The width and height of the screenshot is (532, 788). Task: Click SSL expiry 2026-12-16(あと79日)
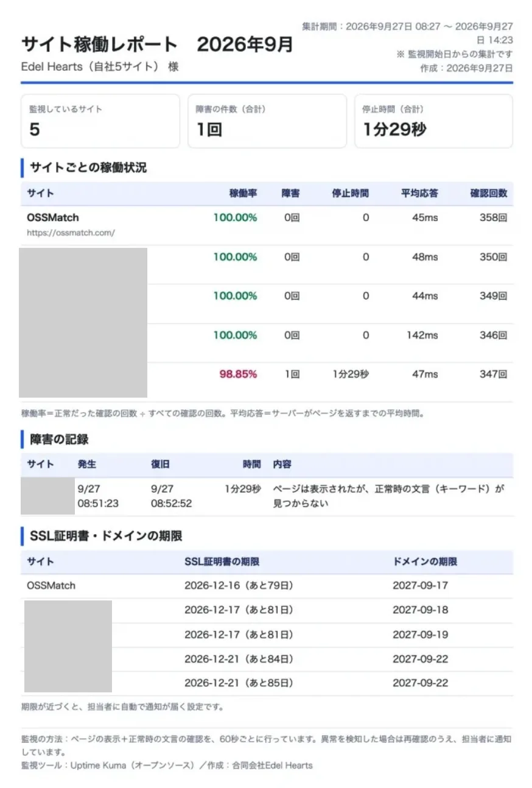pyautogui.click(x=239, y=585)
